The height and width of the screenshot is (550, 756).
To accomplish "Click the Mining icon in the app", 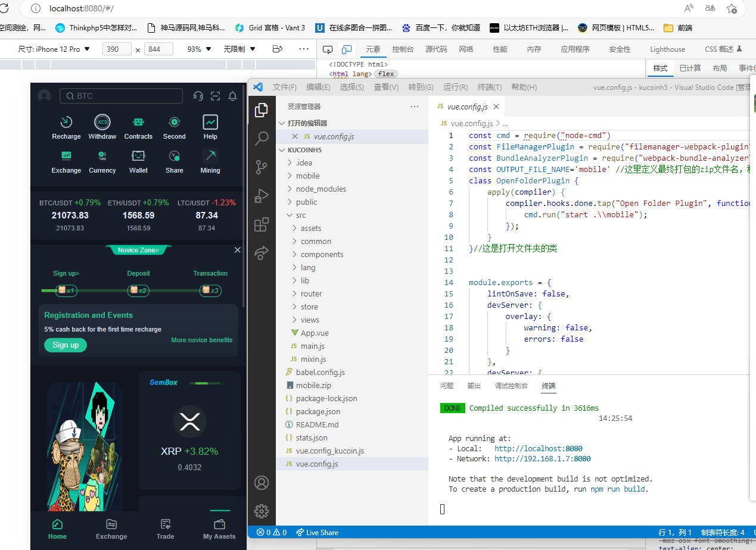I will (x=210, y=157).
